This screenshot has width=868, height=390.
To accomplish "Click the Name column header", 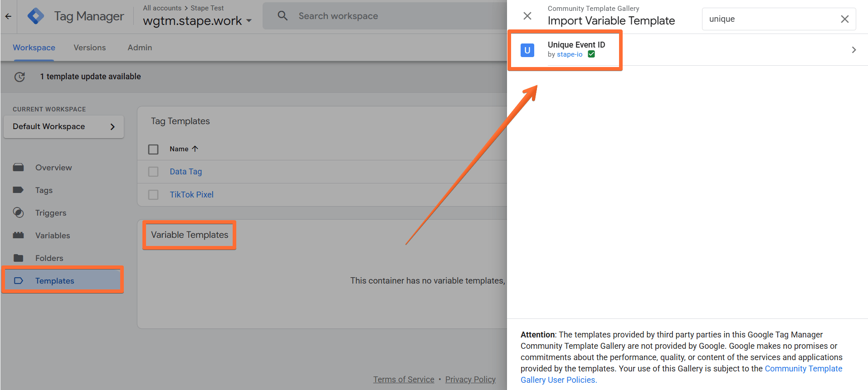I will pyautogui.click(x=179, y=149).
